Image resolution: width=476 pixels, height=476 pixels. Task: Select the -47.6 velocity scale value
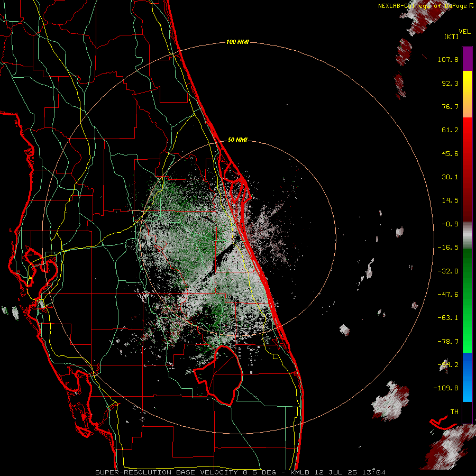pos(448,295)
